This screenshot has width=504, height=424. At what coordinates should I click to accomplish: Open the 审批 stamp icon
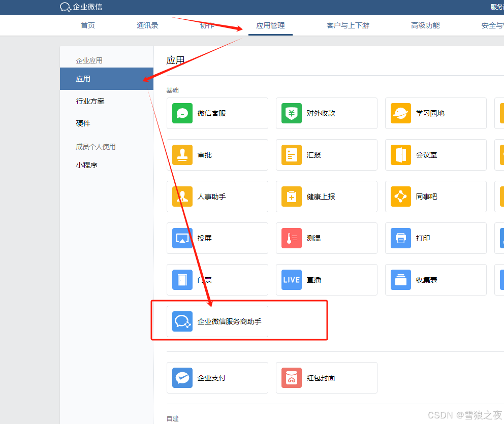[182, 155]
